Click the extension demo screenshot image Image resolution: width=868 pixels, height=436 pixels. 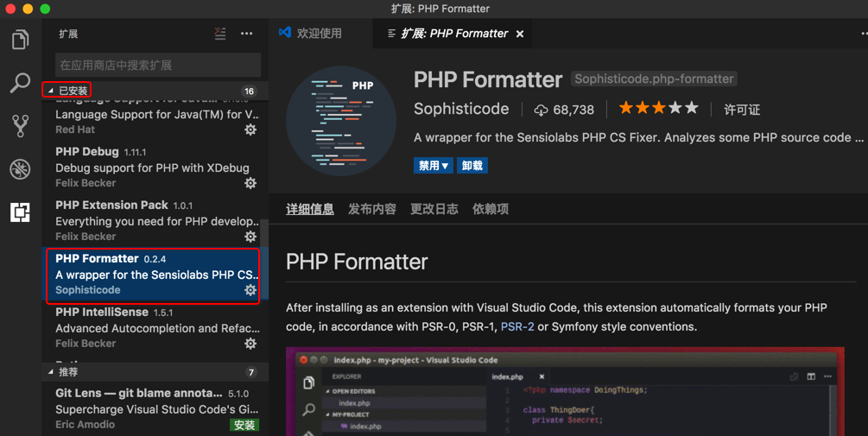565,392
